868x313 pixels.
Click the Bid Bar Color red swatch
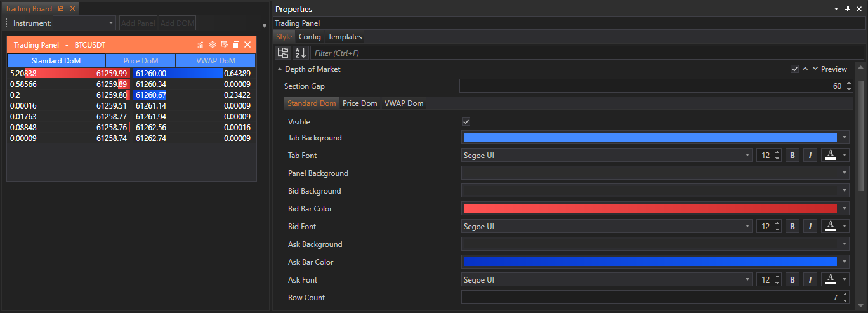(650, 209)
